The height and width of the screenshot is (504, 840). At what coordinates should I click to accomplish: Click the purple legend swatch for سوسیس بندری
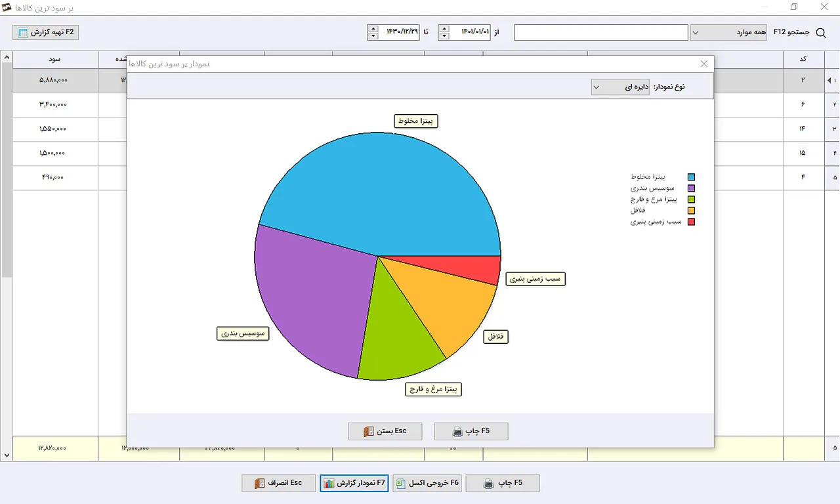tap(690, 188)
